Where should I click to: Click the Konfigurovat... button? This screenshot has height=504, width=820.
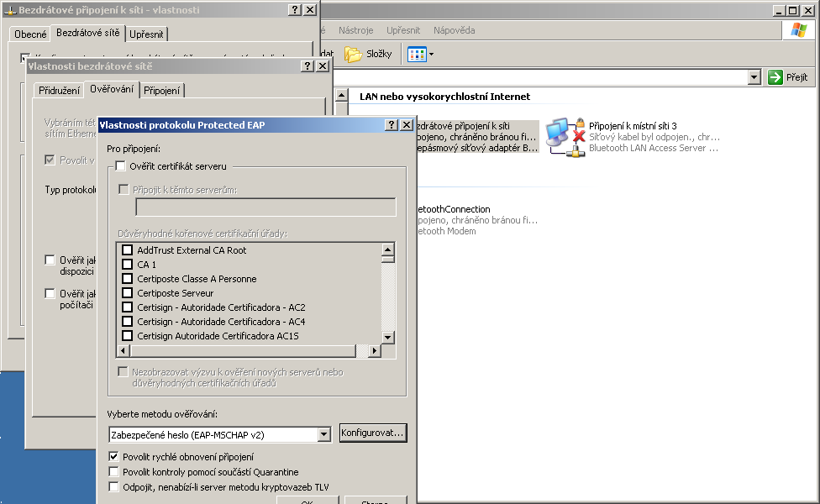(373, 433)
